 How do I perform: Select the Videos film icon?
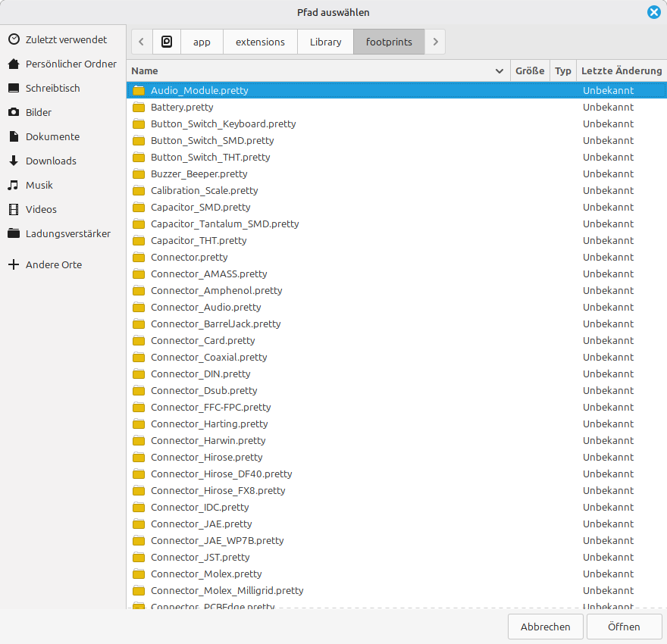[14, 209]
